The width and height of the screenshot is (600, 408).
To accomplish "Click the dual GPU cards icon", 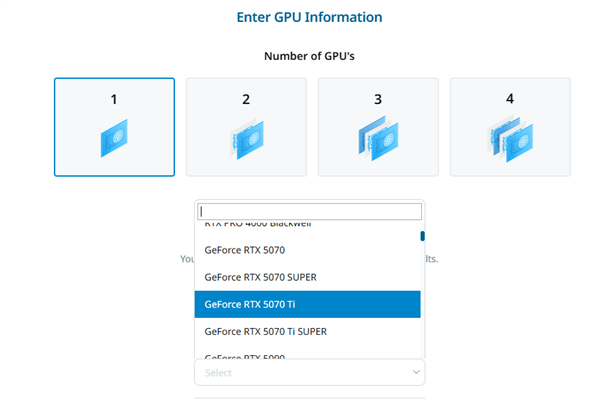I will click(x=246, y=139).
